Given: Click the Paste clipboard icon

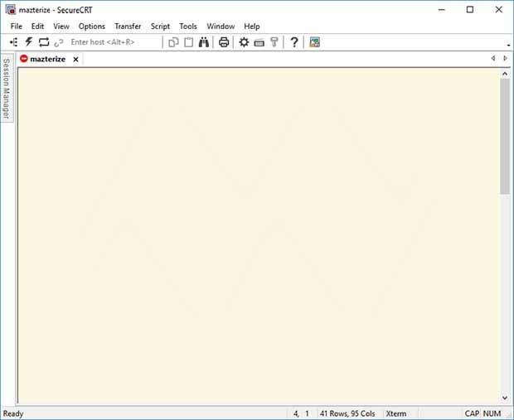Looking at the screenshot, I should pos(188,42).
